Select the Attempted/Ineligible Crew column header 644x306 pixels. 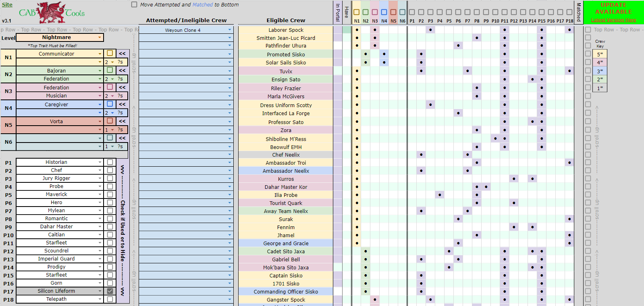pos(186,20)
